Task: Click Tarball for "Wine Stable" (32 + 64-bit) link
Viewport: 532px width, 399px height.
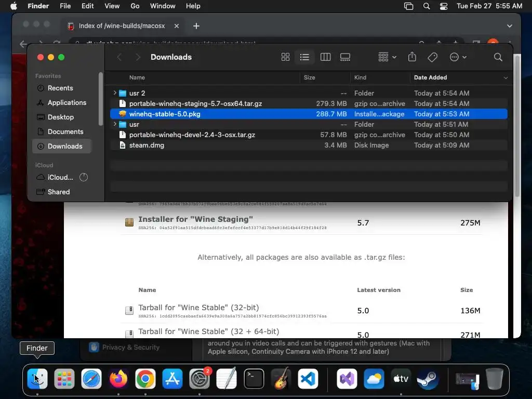Action: point(209,331)
